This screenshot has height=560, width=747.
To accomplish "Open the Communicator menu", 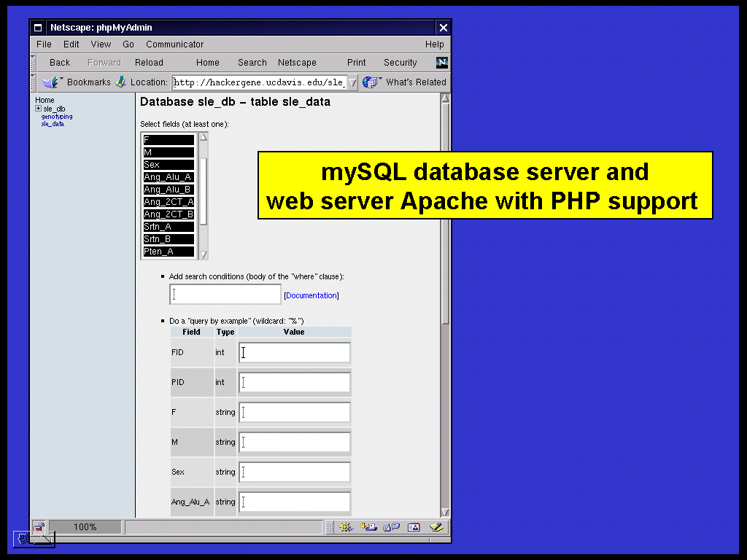I will tap(175, 44).
